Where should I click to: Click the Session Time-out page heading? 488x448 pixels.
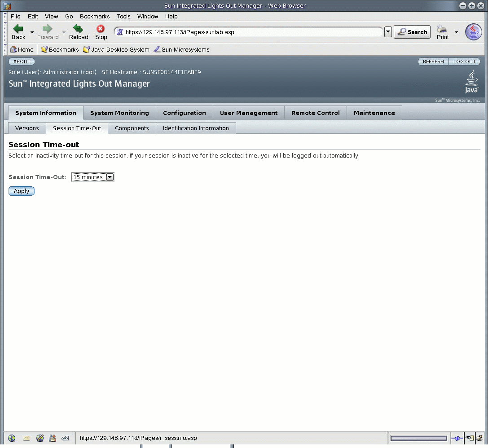coord(44,145)
